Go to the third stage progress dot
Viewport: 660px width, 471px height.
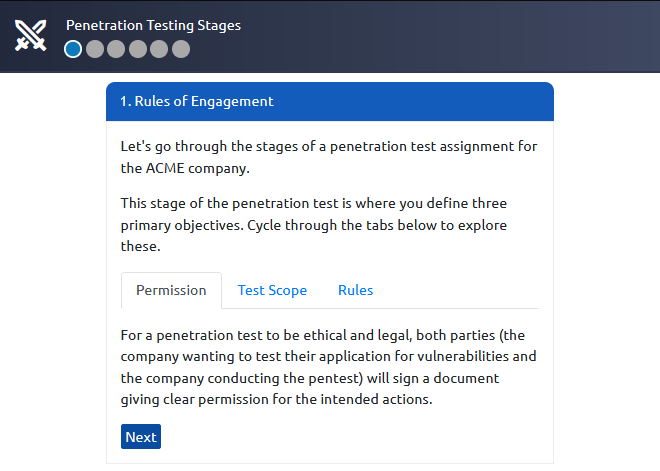pos(116,49)
